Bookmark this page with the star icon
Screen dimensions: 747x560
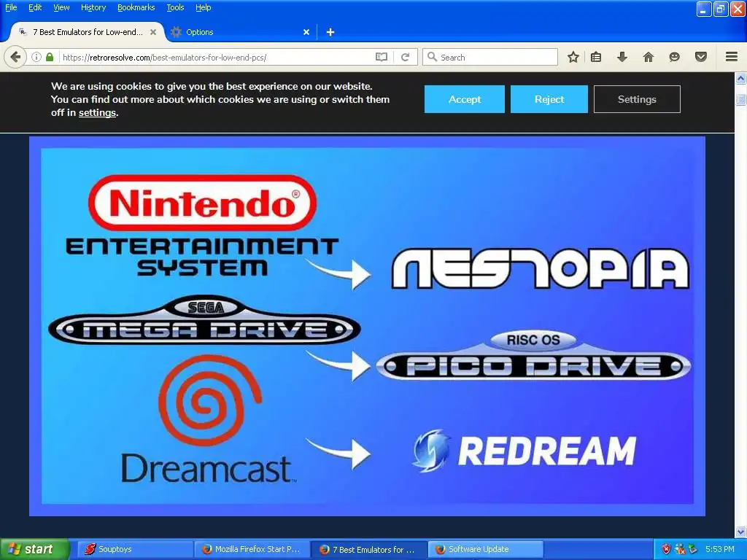point(573,57)
